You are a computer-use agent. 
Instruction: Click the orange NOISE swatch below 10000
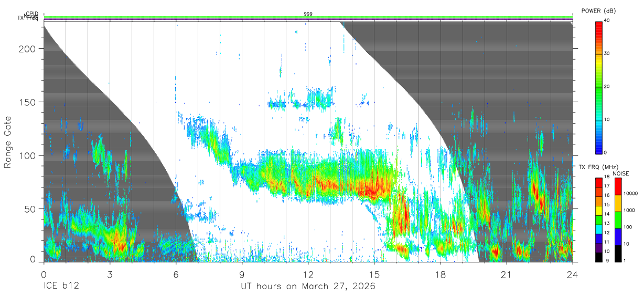(617, 203)
